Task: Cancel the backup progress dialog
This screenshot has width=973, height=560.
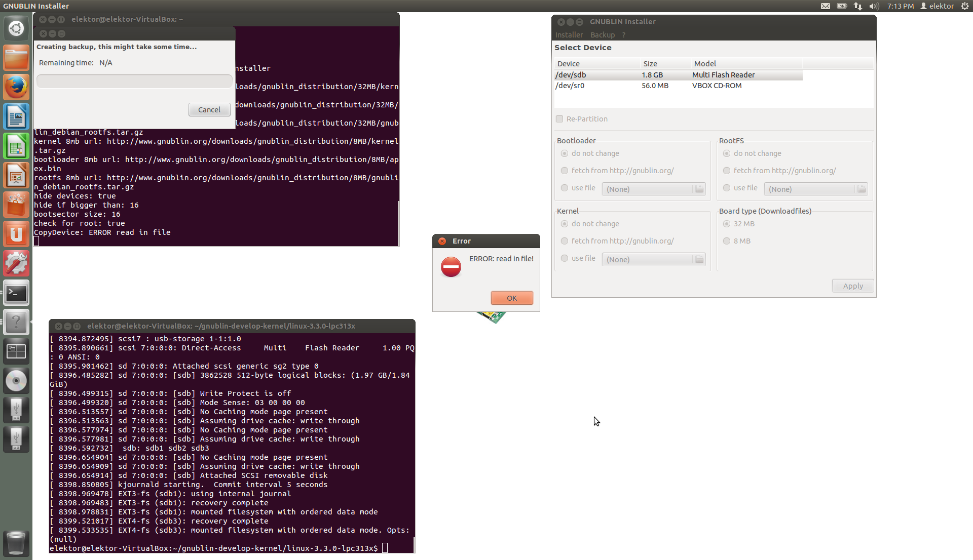Action: click(x=209, y=110)
